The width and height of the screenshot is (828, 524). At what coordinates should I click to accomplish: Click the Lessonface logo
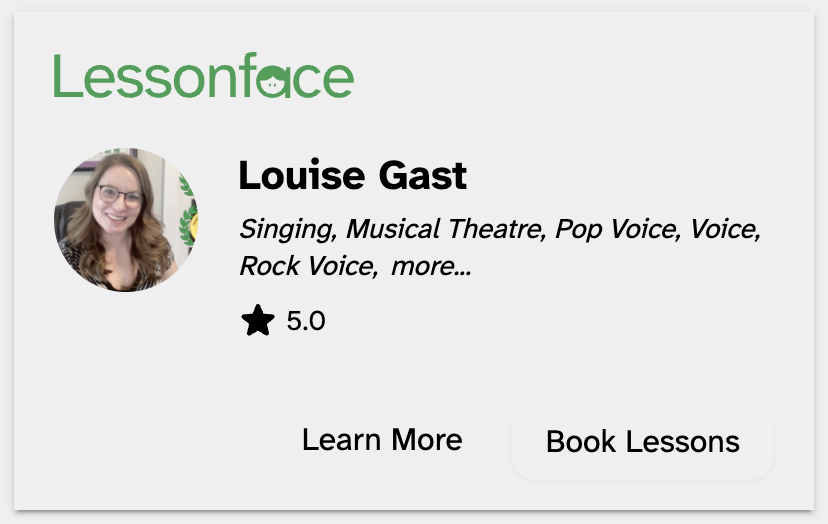pyautogui.click(x=203, y=77)
